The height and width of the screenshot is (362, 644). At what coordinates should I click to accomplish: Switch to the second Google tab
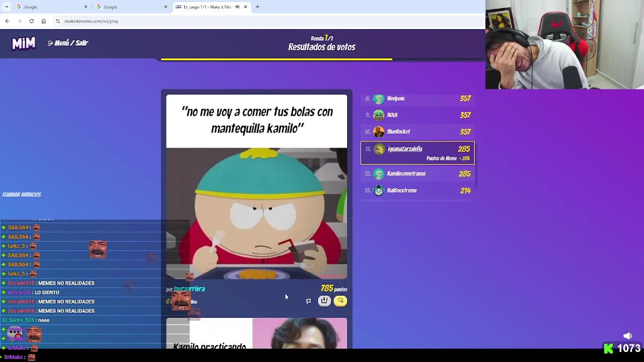click(x=131, y=7)
